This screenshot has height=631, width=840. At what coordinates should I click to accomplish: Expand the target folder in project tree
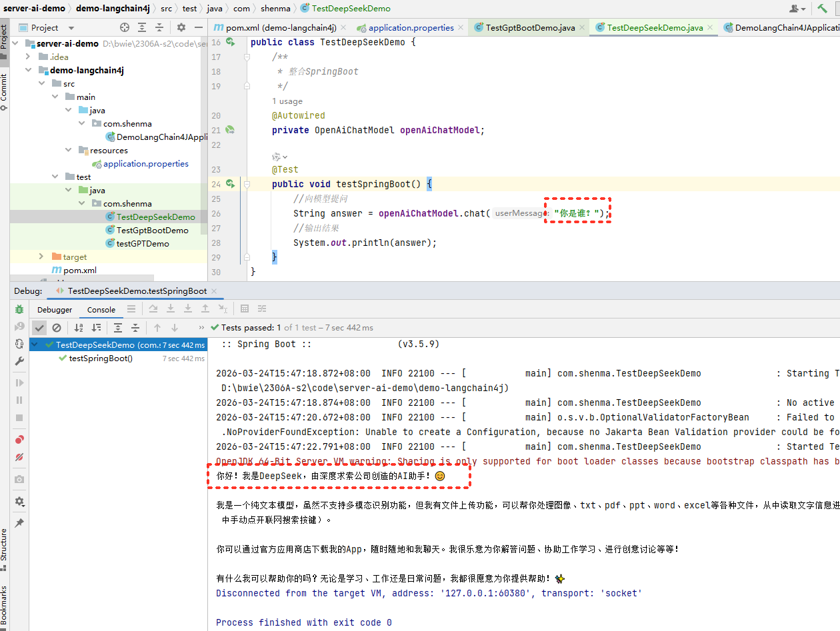click(x=41, y=257)
